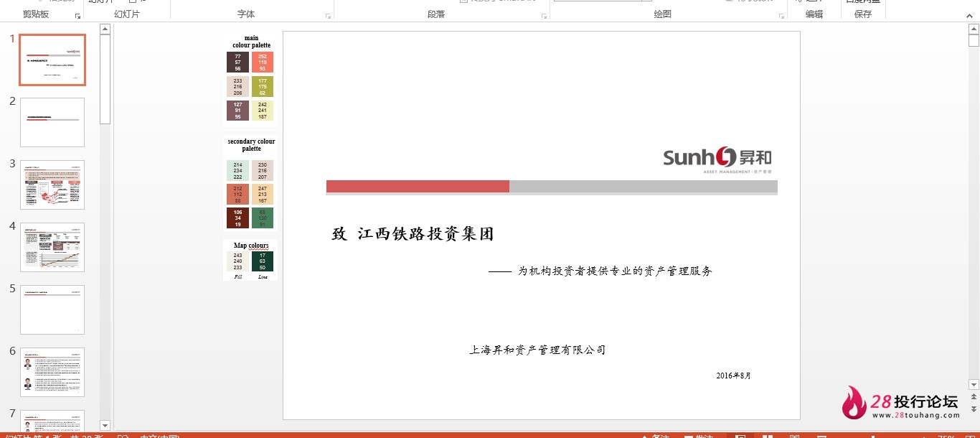Image resolution: width=980 pixels, height=438 pixels.
Task: Click the slide title 致 江西铁路投资集团
Action: (x=413, y=234)
